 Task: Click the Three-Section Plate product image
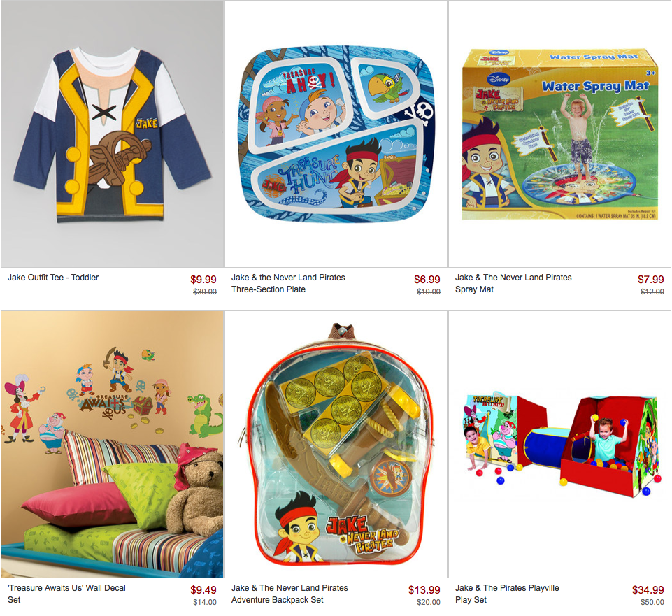pos(336,134)
